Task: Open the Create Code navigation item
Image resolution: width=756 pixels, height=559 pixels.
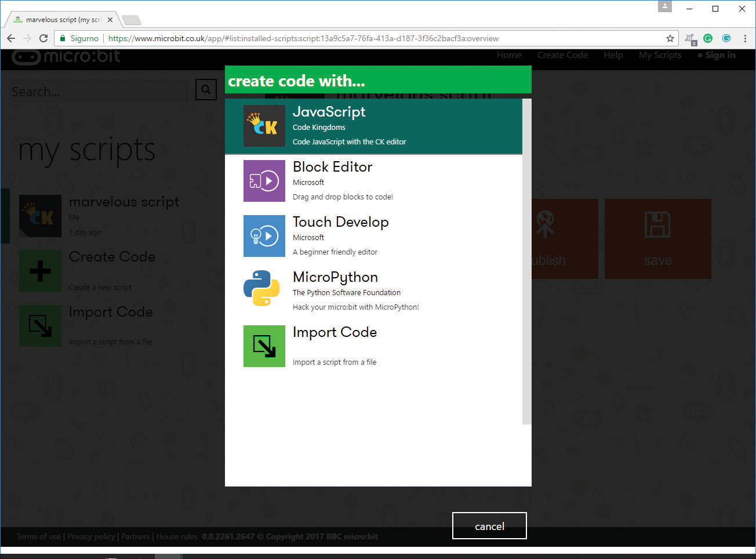Action: [562, 55]
